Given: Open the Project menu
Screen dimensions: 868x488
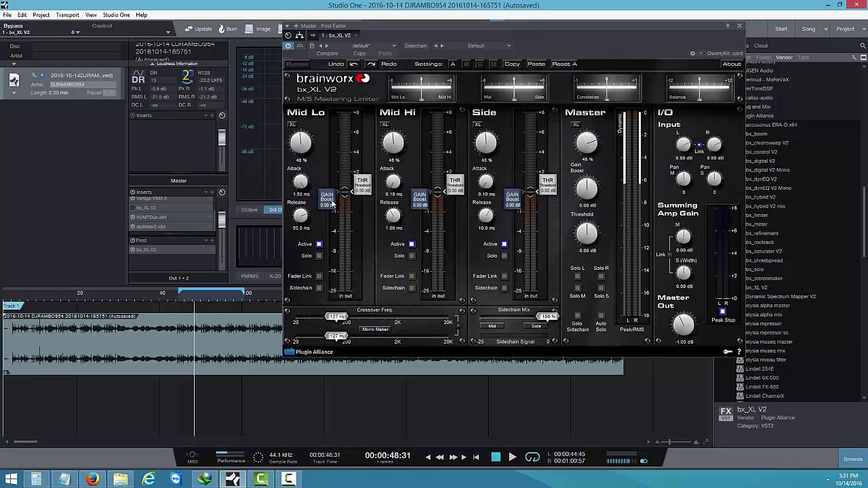Looking at the screenshot, I should (x=41, y=15).
